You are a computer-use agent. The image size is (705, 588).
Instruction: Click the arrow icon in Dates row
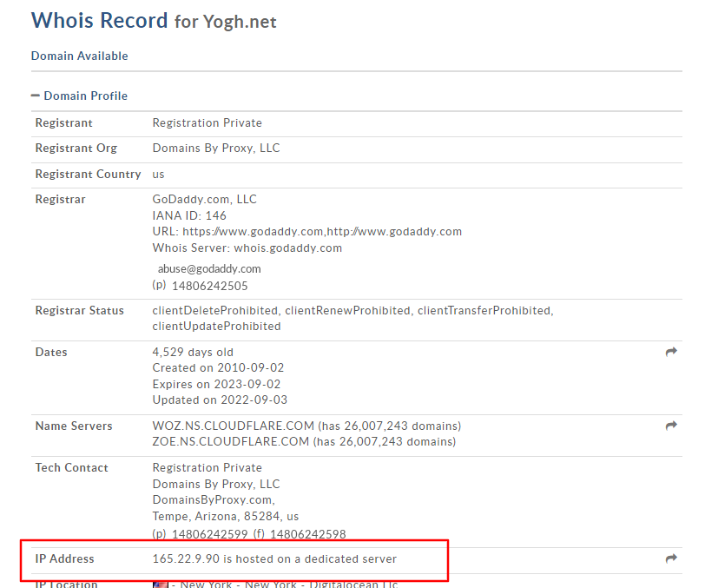[671, 352]
